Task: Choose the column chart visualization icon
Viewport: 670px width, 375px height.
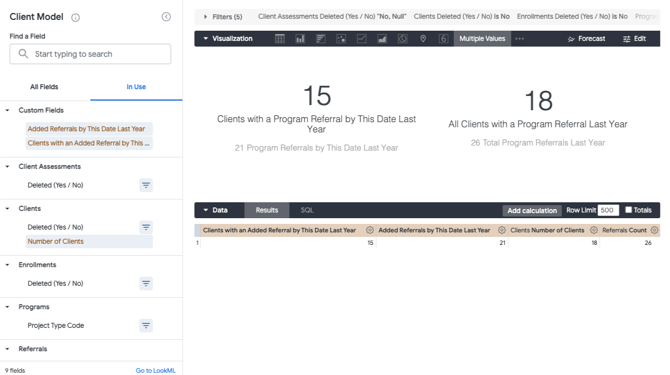Action: 300,39
